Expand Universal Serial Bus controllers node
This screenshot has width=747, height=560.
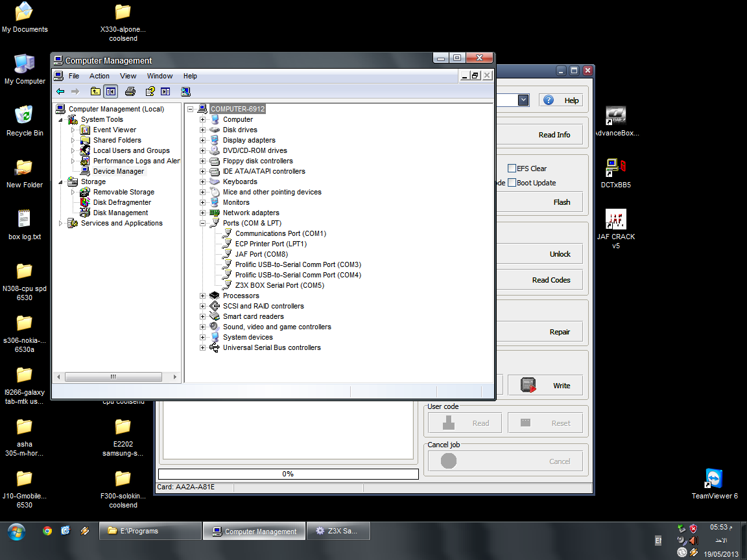coord(202,347)
